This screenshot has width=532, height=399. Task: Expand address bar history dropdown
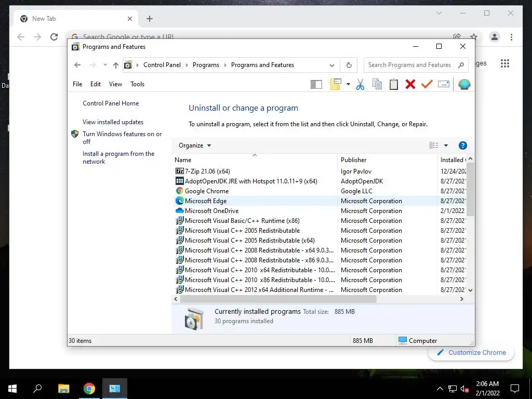click(x=332, y=65)
